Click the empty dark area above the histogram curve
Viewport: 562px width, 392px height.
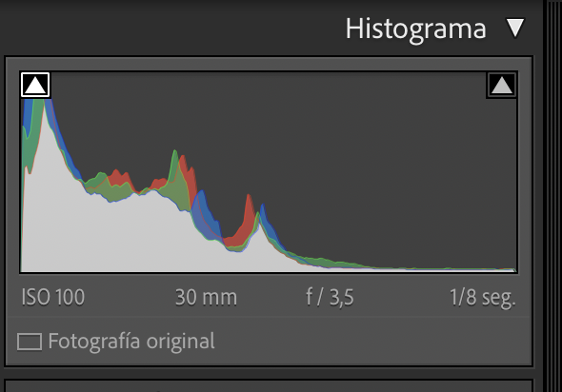pyautogui.click(x=358, y=161)
